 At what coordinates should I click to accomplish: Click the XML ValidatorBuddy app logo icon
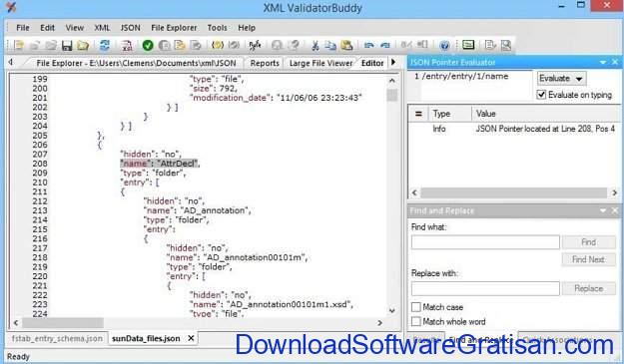point(11,7)
